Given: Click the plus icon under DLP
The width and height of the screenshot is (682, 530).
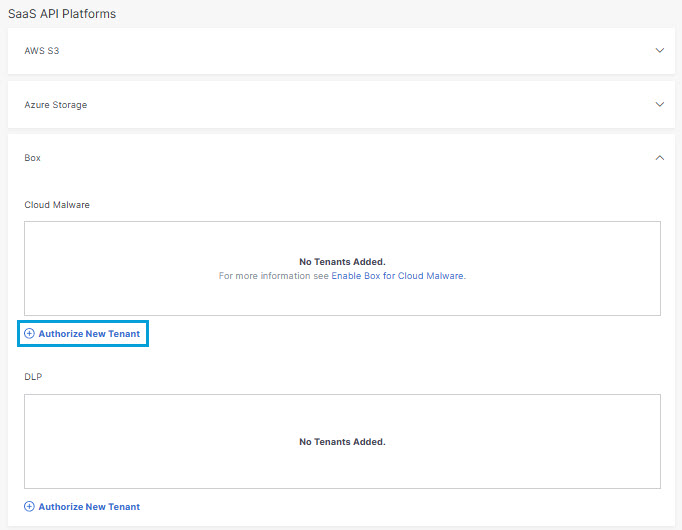Looking at the screenshot, I should click(x=29, y=507).
